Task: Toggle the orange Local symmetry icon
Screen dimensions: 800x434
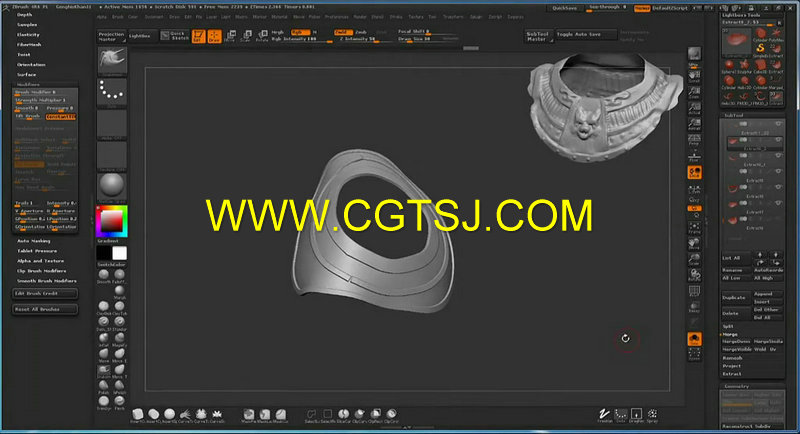Action: (x=694, y=172)
